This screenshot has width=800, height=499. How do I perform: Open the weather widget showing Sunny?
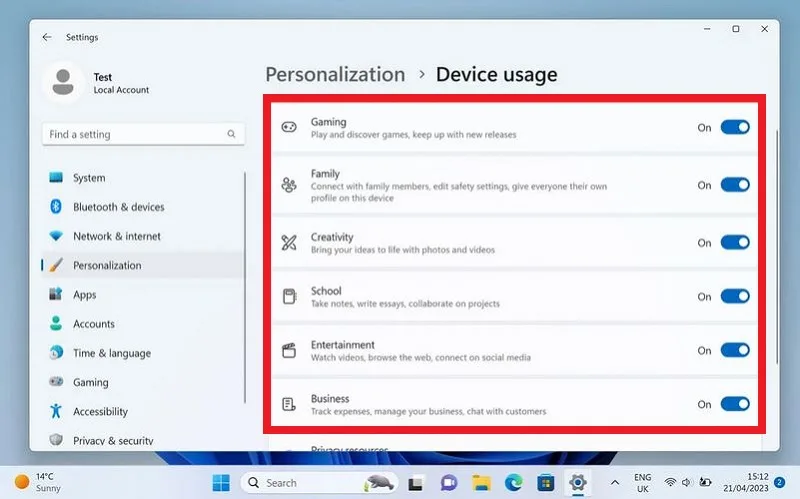click(38, 482)
